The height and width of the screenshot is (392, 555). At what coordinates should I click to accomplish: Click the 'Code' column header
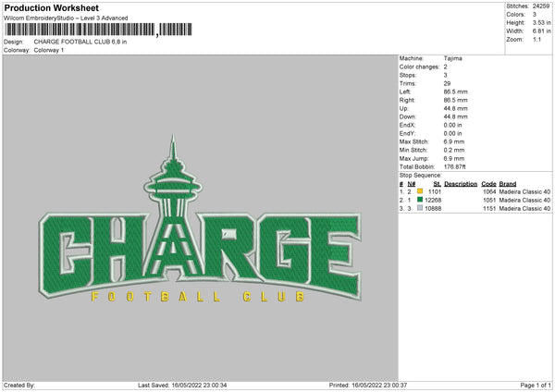488,184
